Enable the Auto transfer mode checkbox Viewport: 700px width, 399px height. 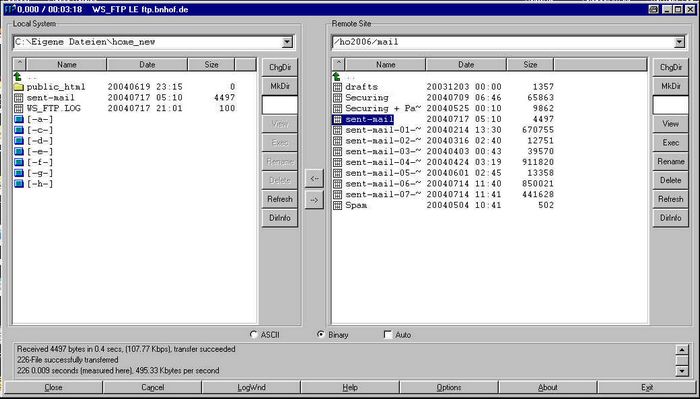click(388, 334)
